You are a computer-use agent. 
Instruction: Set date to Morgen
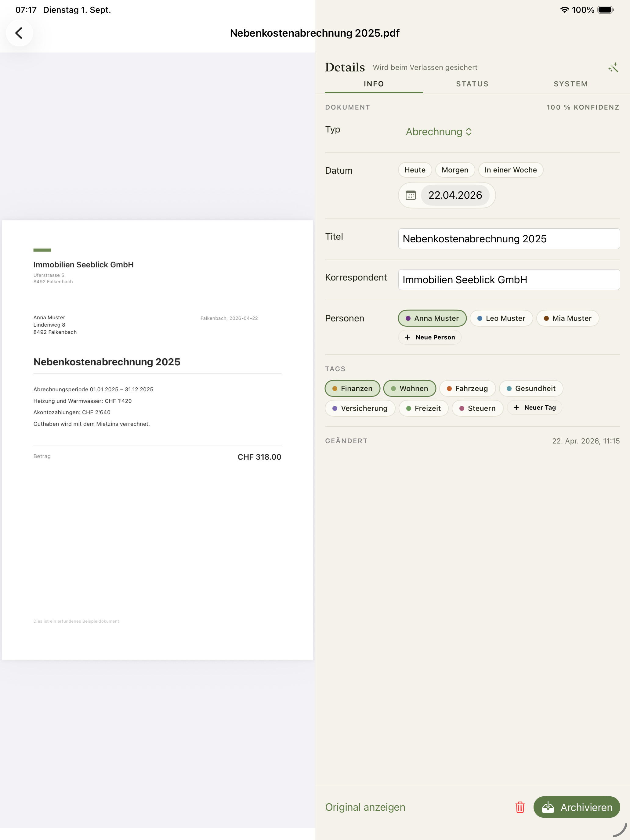455,170
